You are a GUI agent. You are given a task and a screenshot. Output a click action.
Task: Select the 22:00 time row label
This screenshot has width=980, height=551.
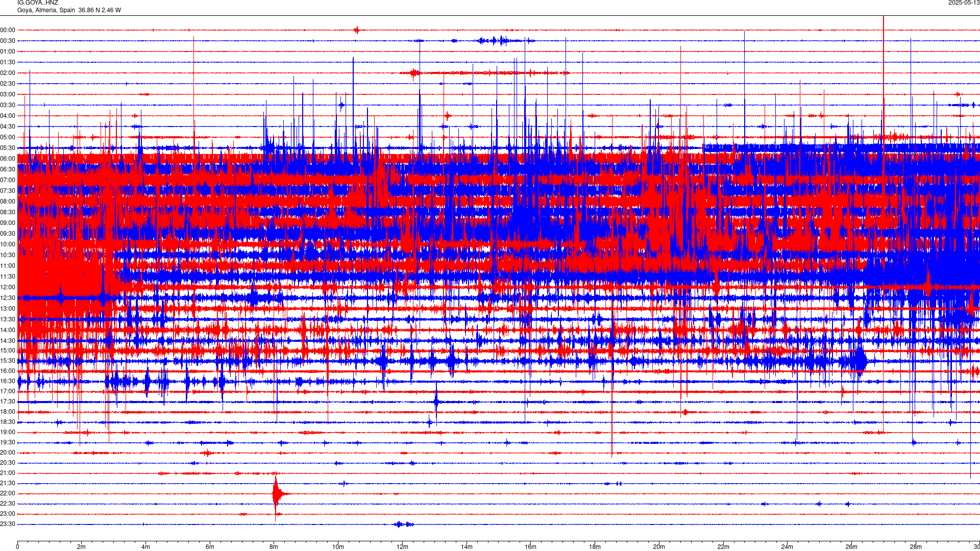pyautogui.click(x=8, y=493)
